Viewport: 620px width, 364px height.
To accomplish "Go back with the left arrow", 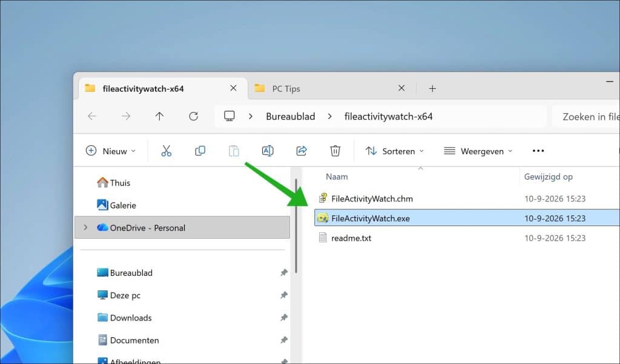I will click(92, 116).
